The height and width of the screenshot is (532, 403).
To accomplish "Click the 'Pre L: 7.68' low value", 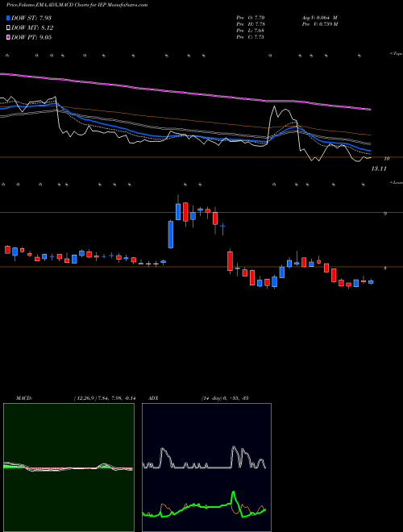I will pyautogui.click(x=251, y=31).
